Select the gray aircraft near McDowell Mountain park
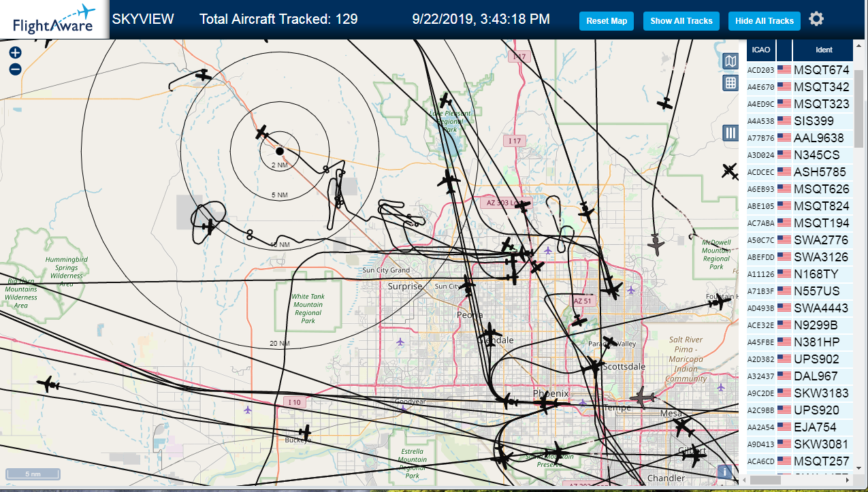Image resolution: width=868 pixels, height=492 pixels. [656, 246]
